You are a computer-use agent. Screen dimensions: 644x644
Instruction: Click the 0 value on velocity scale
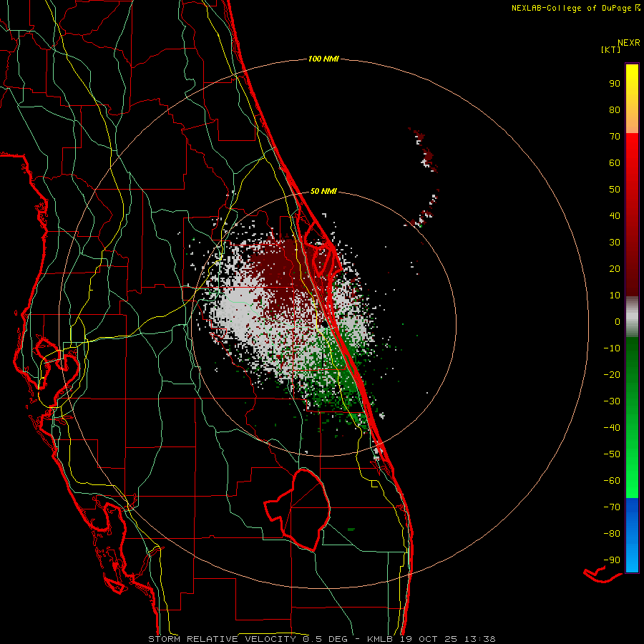click(x=618, y=321)
